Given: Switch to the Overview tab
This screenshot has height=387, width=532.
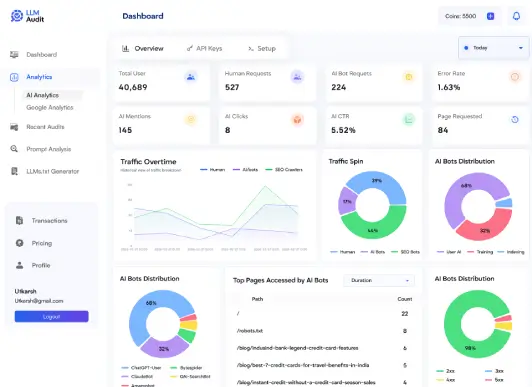Looking at the screenshot, I should pos(143,49).
